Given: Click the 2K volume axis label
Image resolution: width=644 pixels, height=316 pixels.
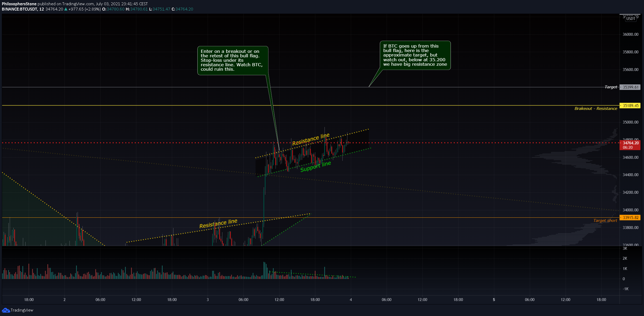Looking at the screenshot, I should click(x=625, y=258).
